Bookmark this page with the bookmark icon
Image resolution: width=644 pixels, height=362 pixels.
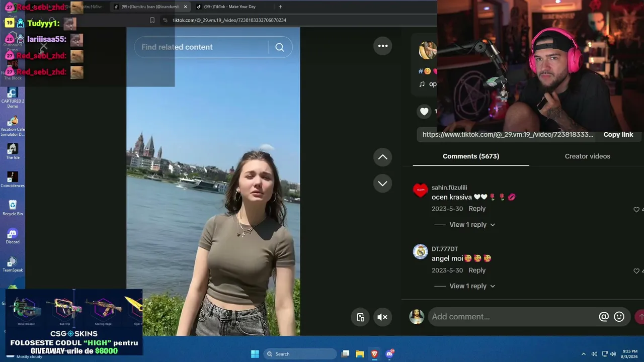[x=152, y=20]
